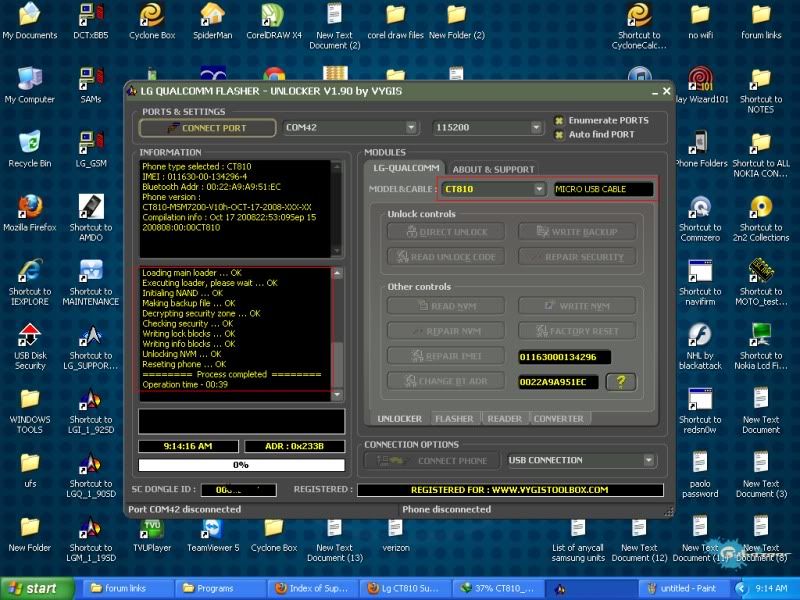800x600 pixels.
Task: Click the Bluetooth address field 0022A9A951EC
Action: [558, 382]
